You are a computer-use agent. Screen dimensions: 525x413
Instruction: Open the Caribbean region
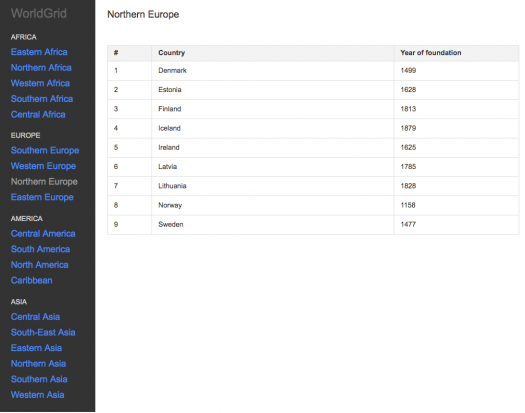(x=31, y=280)
